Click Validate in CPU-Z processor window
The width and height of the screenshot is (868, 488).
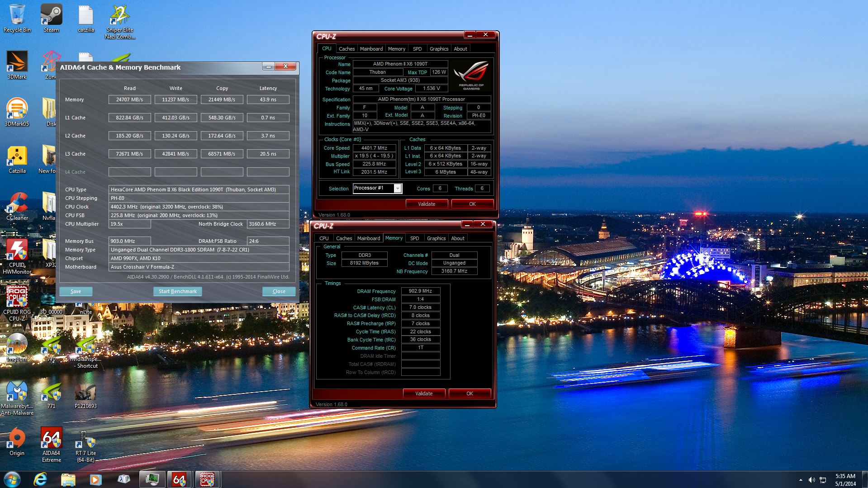pyautogui.click(x=427, y=204)
